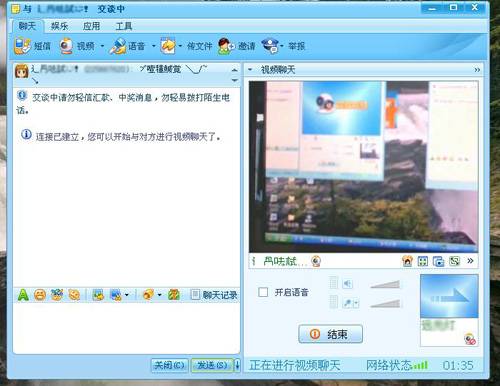Click the 01:35 call timer
Screen dimensions: 500x386
point(458,365)
